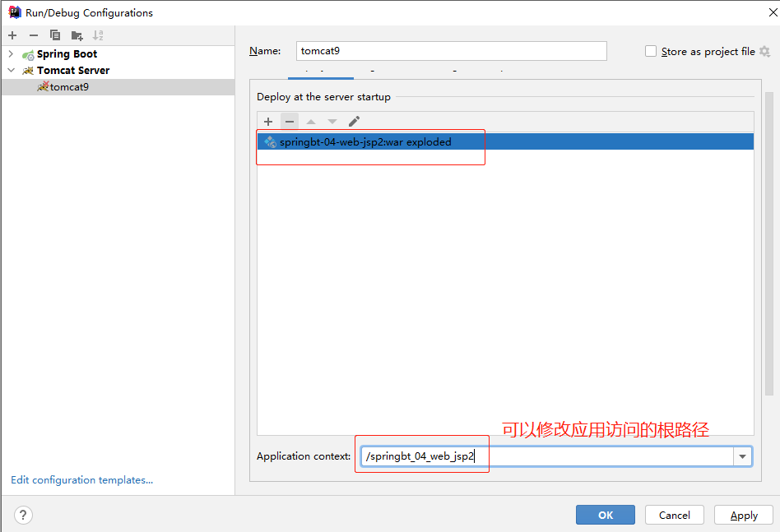Click the Tomcat Server cat icon
The width and height of the screenshot is (780, 532).
[x=28, y=71]
